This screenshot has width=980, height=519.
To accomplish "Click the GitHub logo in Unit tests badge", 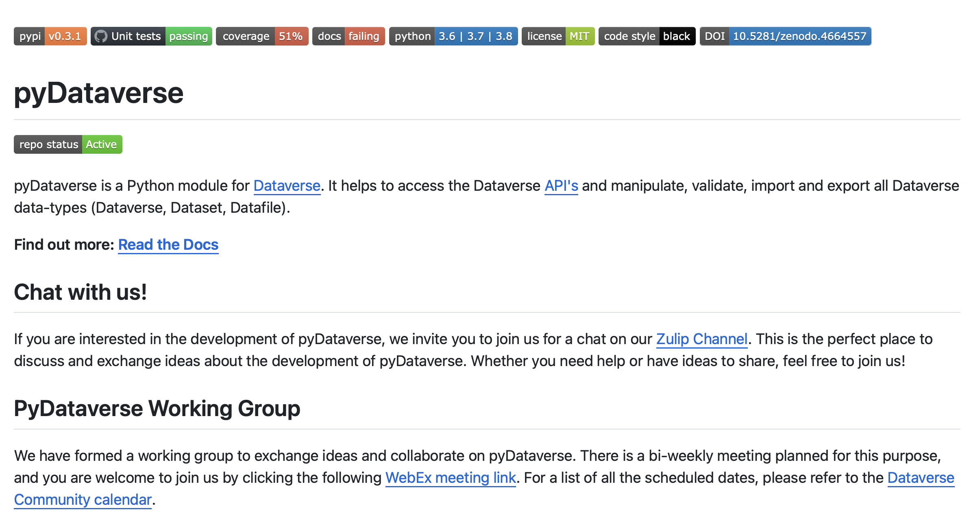I will (x=100, y=36).
